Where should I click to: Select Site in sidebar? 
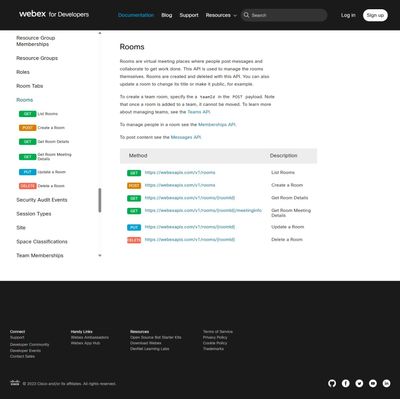[x=21, y=228]
